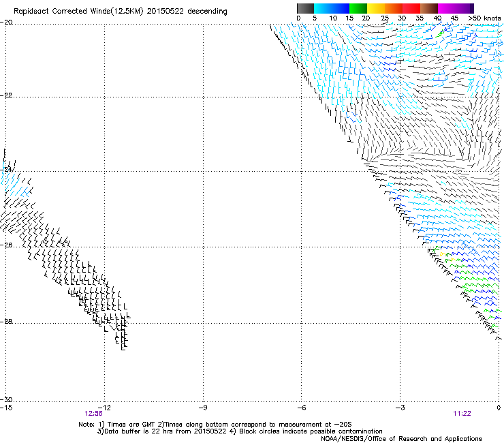Screen dimensions: 504x443
Task: Click the yellow 20-25 knots color segment
Action: pos(376,8)
